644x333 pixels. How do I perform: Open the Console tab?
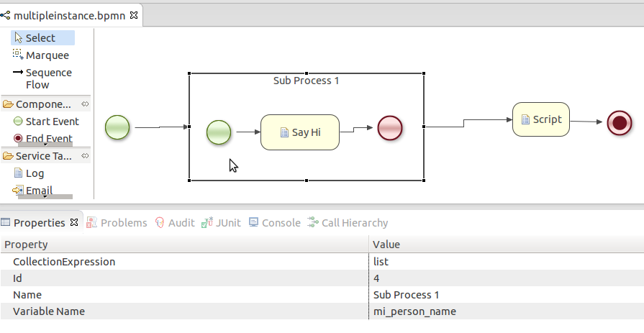281,223
